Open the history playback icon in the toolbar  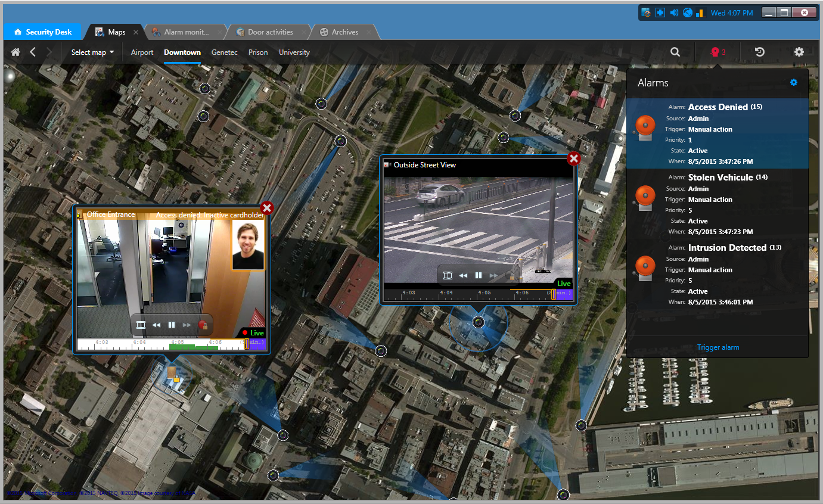coord(759,52)
